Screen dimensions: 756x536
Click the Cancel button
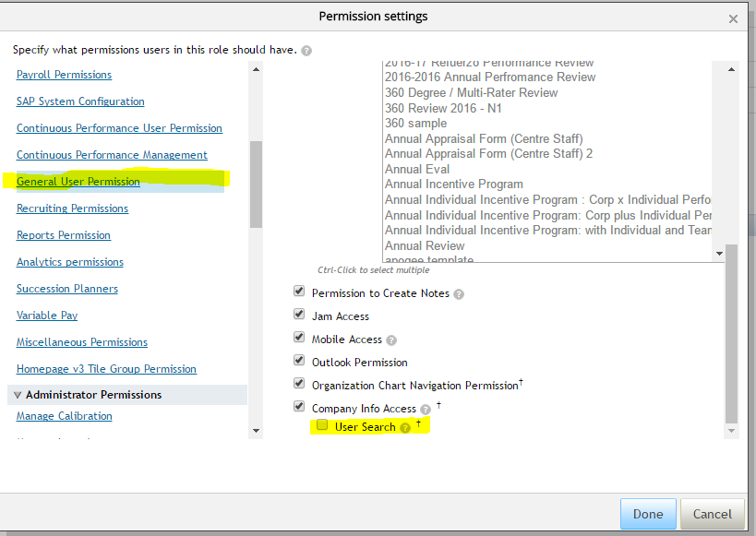click(712, 514)
